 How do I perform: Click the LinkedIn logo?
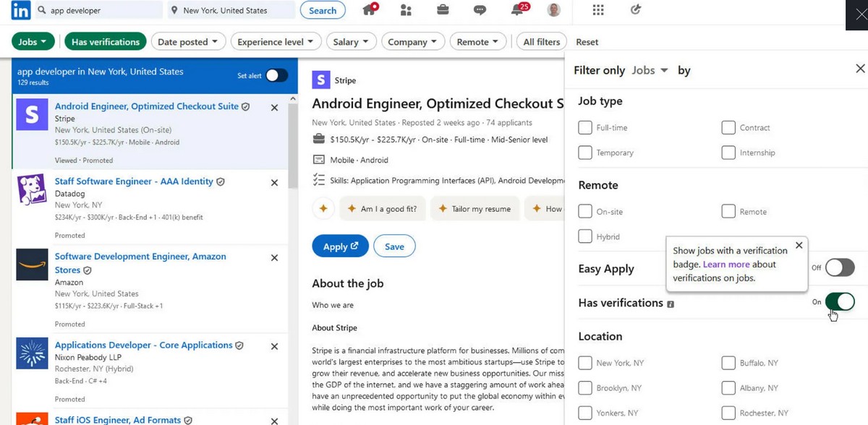coord(21,10)
